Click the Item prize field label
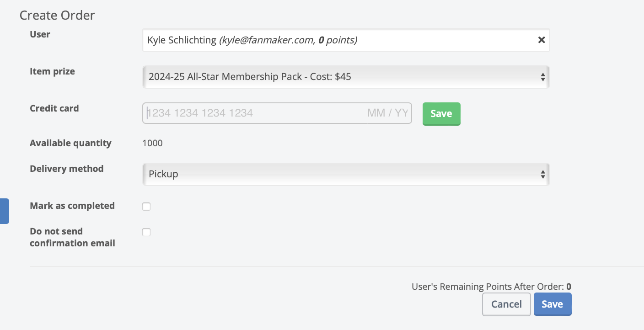The width and height of the screenshot is (644, 330). coord(52,71)
